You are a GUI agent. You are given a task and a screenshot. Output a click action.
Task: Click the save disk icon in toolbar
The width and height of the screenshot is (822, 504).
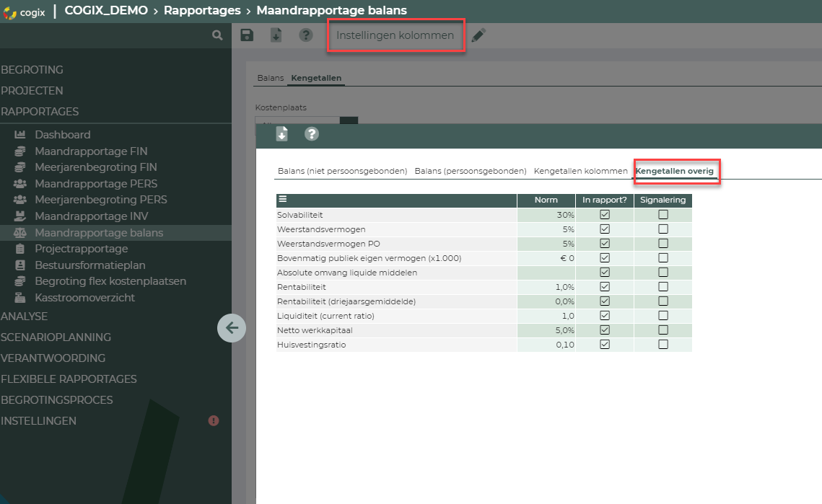247,35
